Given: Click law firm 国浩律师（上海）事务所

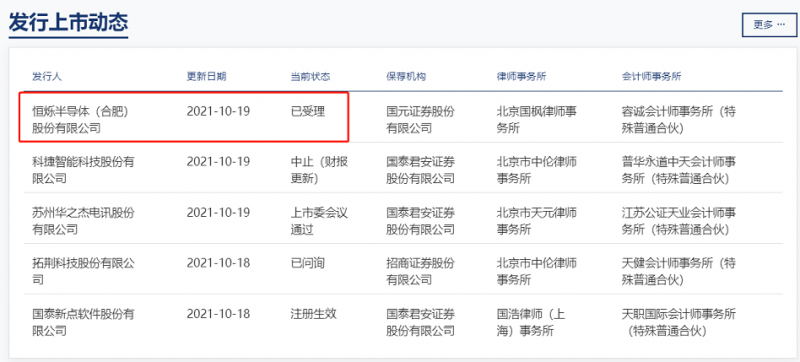Looking at the screenshot, I should point(531,322).
